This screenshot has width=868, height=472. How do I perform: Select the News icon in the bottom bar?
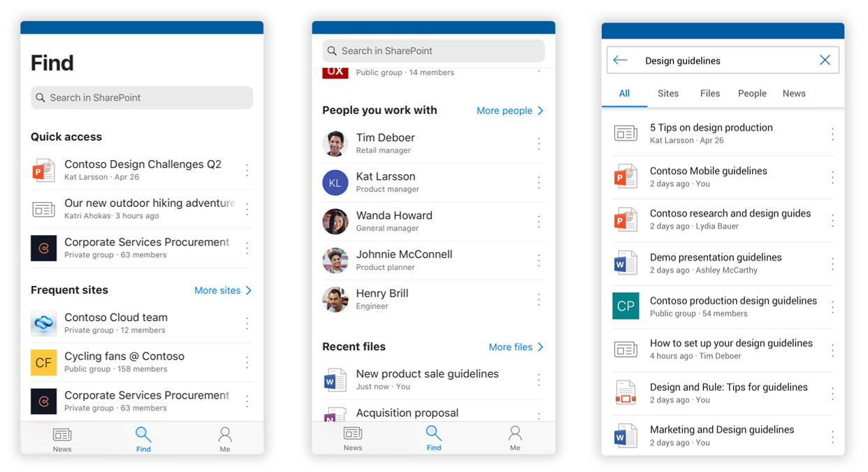point(62,434)
